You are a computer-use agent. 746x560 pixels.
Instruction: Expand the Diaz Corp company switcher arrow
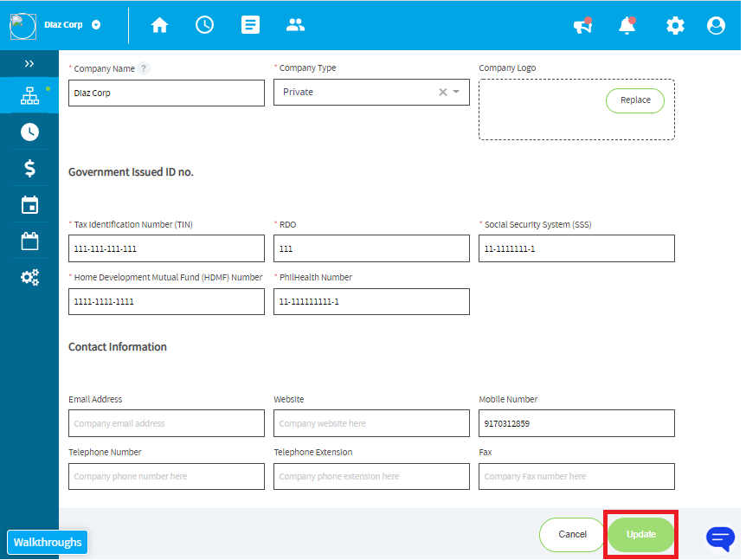[x=96, y=25]
